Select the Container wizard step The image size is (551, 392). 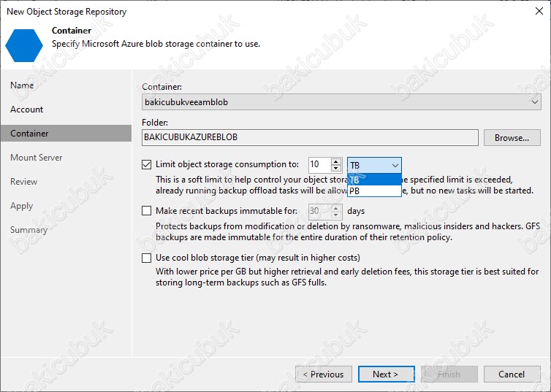coord(66,134)
